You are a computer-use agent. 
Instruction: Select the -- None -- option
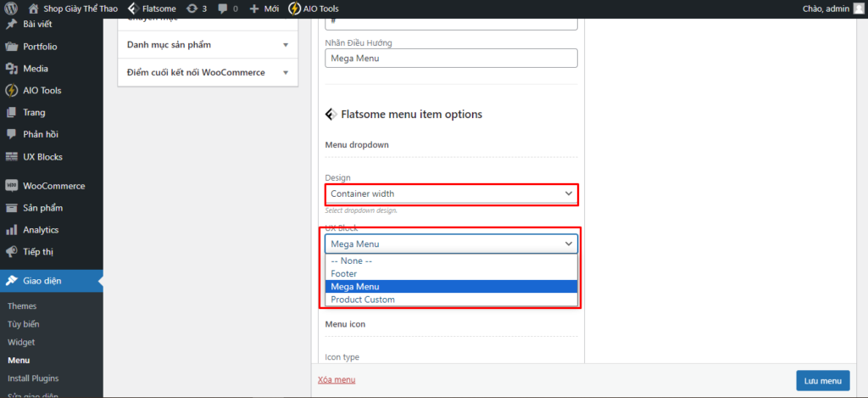351,261
